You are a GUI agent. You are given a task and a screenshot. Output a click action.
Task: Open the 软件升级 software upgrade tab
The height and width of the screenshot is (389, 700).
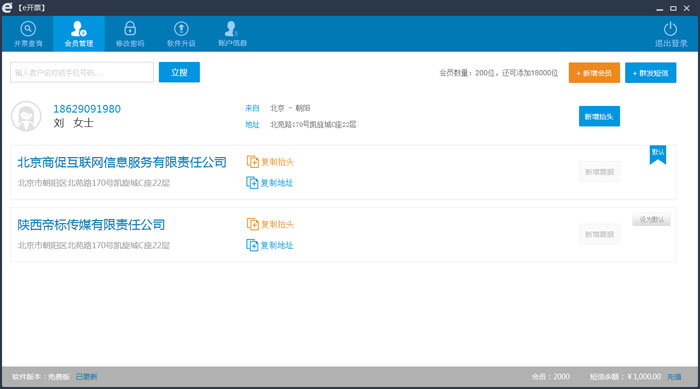pos(181,34)
